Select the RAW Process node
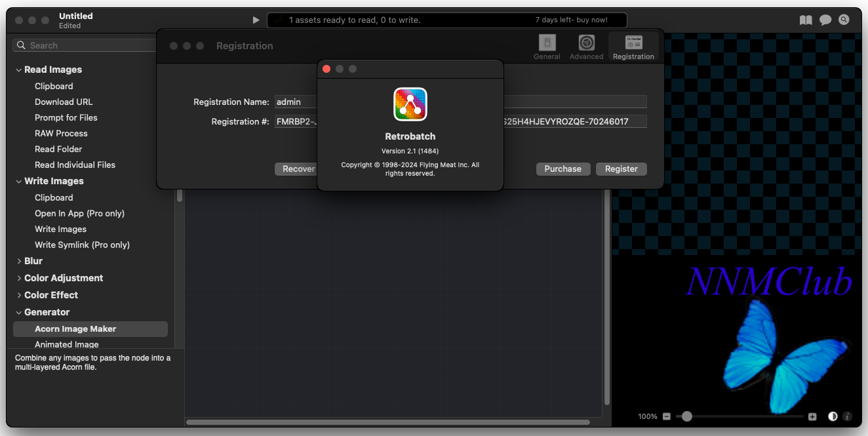The image size is (868, 436). point(61,133)
